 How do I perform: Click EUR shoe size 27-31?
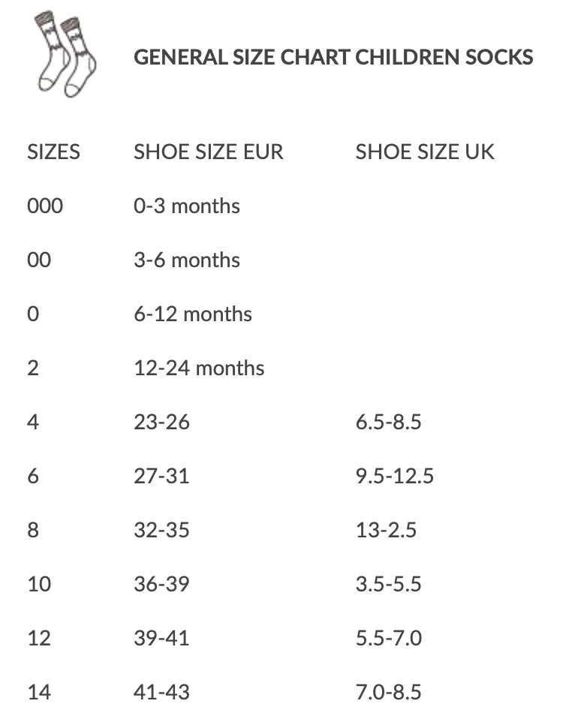coord(161,476)
